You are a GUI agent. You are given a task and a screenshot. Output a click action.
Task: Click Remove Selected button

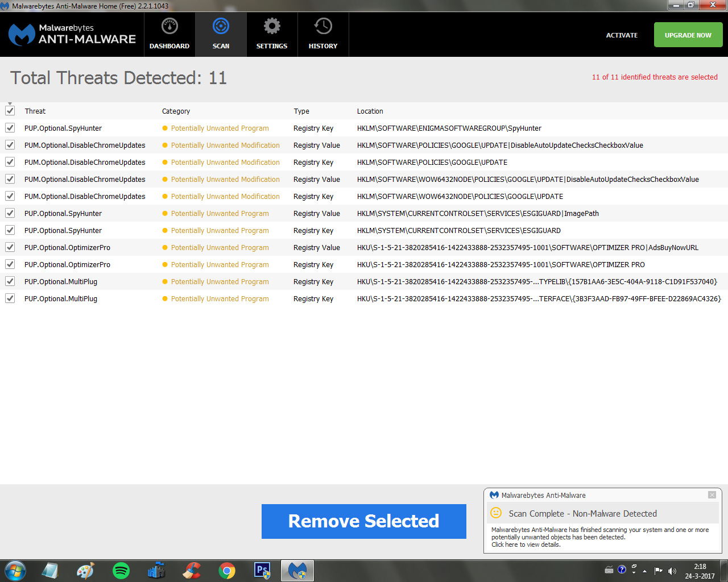363,521
